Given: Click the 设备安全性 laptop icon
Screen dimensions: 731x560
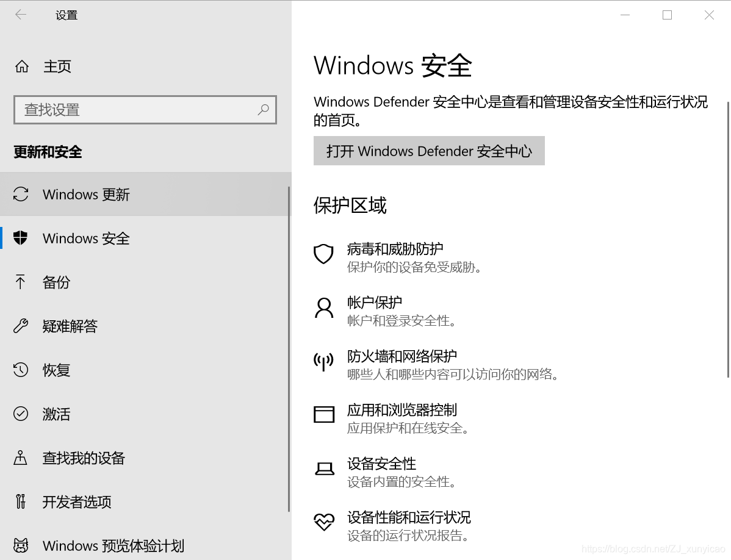Looking at the screenshot, I should (325, 468).
